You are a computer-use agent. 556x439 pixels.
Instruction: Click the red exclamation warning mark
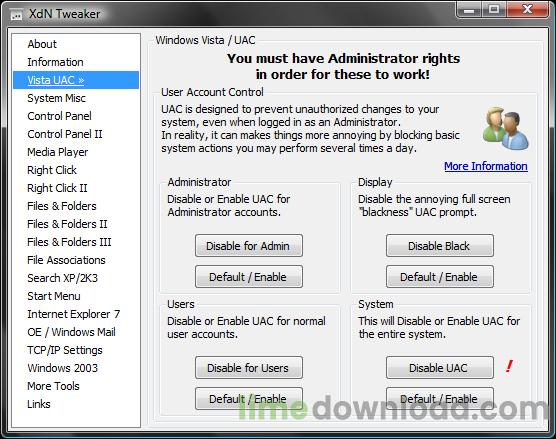point(509,366)
